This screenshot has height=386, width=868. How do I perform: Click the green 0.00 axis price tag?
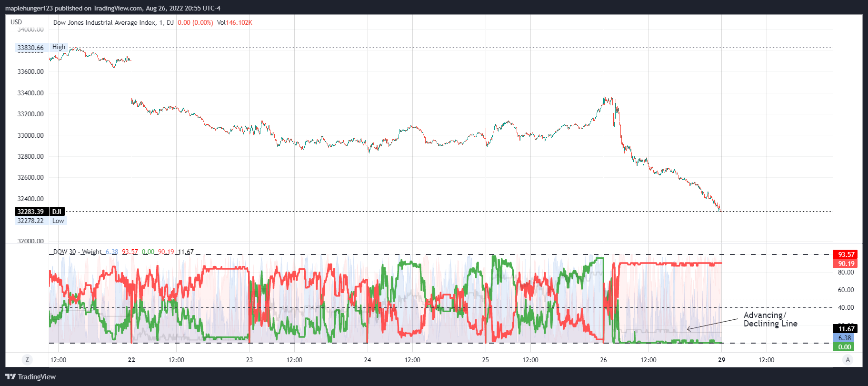click(x=844, y=347)
